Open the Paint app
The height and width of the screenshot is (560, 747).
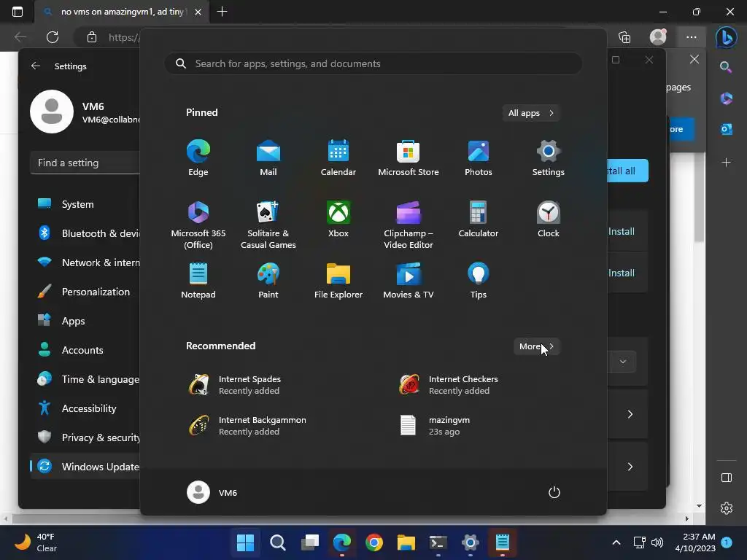268,281
